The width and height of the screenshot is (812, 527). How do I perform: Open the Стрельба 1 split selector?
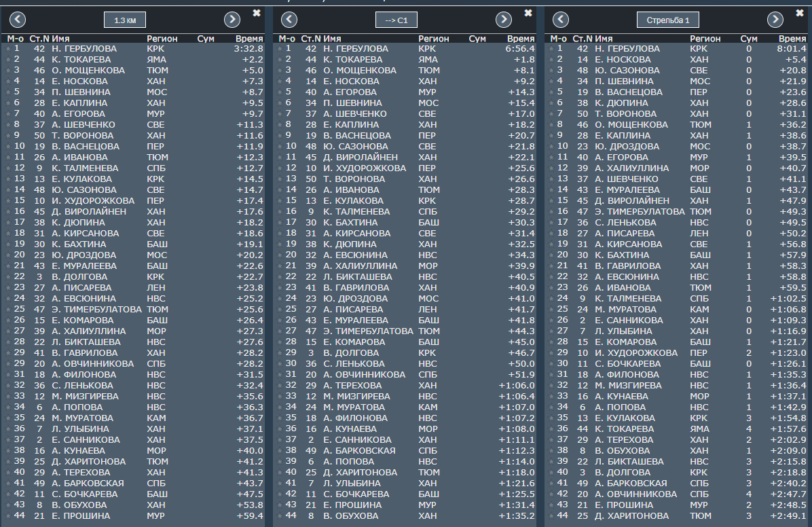click(668, 20)
